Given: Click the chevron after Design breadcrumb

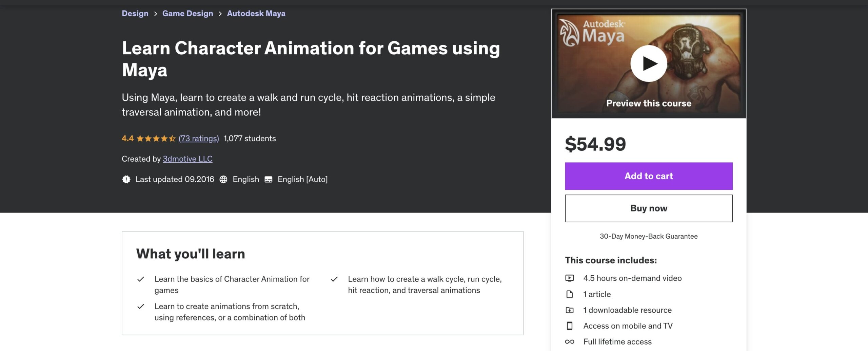Looking at the screenshot, I should [x=155, y=14].
